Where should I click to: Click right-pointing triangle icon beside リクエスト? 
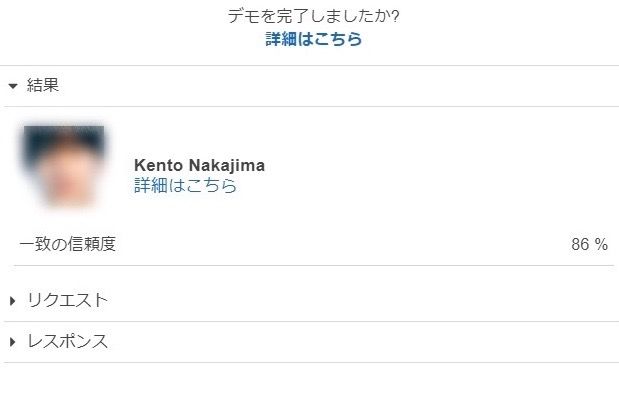13,301
